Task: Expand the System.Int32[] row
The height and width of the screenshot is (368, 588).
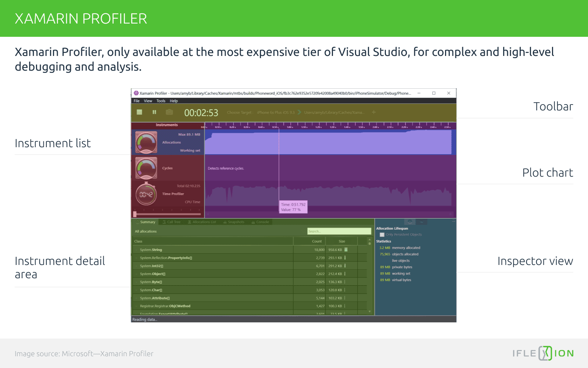Action: click(x=136, y=266)
